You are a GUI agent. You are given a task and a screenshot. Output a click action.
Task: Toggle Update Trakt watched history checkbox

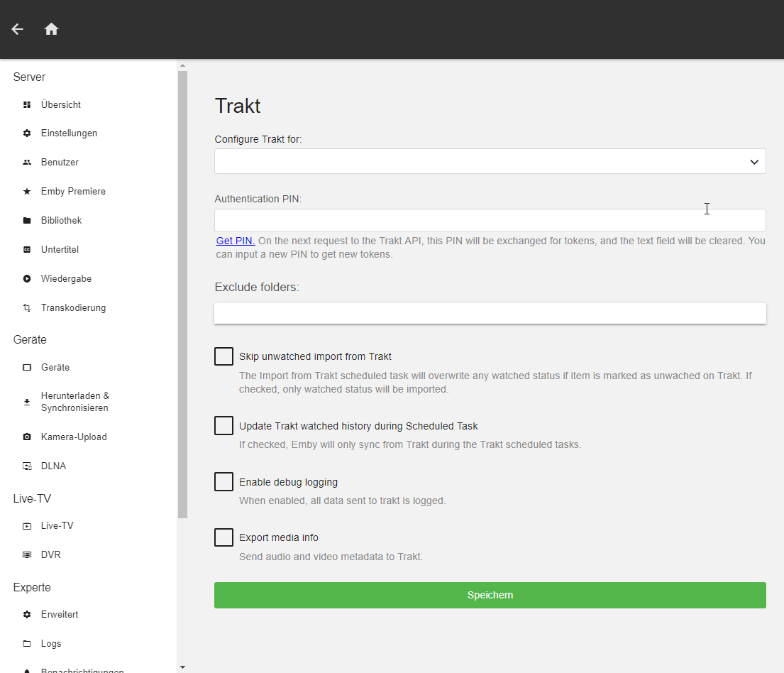tap(224, 426)
